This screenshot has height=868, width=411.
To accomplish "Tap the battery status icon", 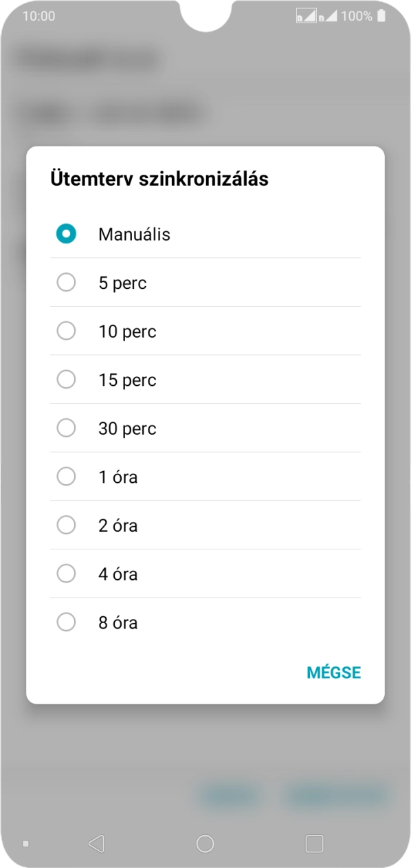I will (381, 14).
